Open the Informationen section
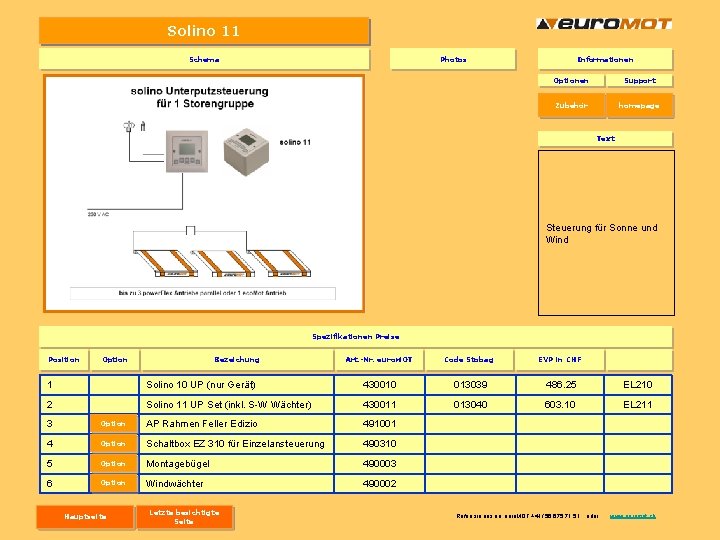720x540 pixels. tap(605, 59)
